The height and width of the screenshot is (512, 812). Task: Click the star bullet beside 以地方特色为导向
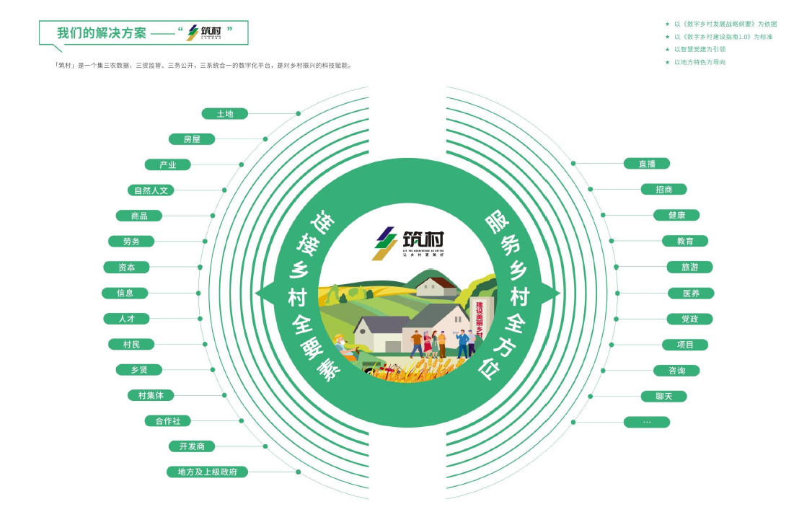[x=667, y=63]
